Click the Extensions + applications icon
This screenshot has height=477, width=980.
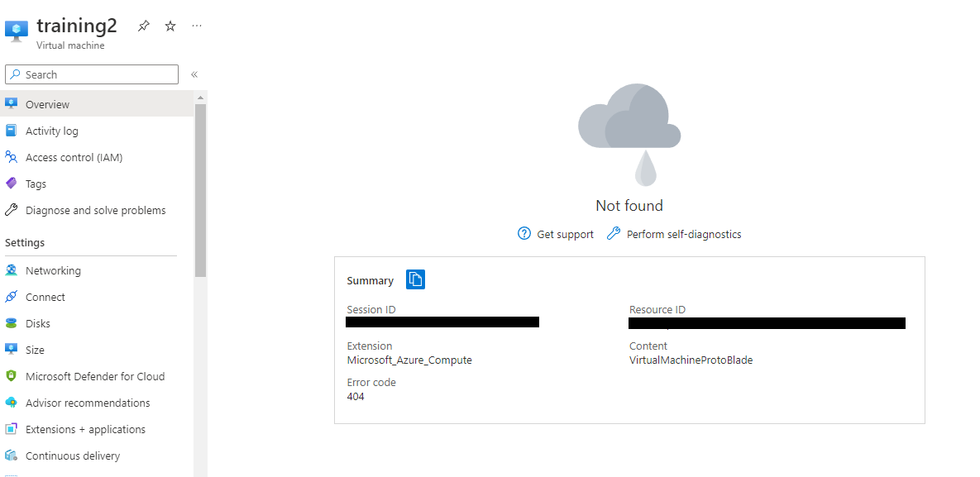click(x=12, y=429)
